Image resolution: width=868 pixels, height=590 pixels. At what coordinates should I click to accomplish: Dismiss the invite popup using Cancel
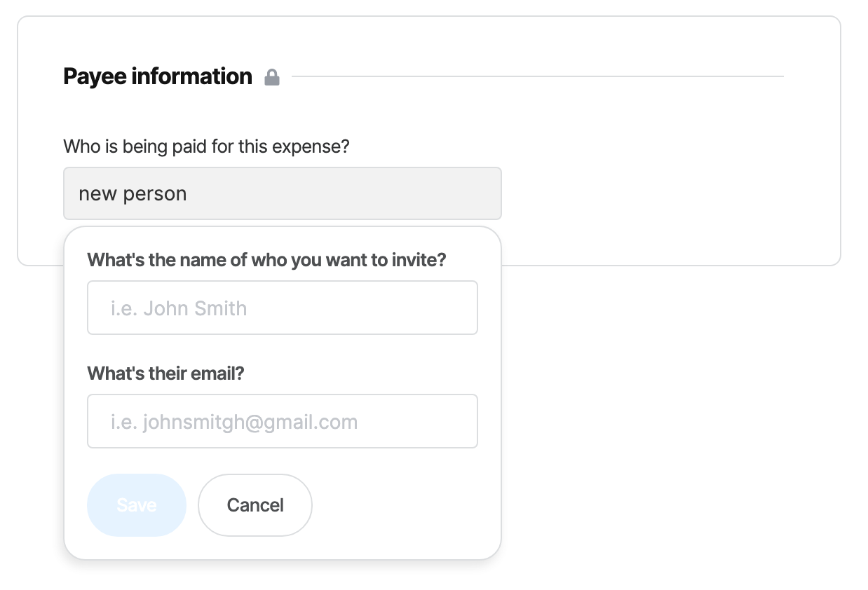click(x=255, y=505)
